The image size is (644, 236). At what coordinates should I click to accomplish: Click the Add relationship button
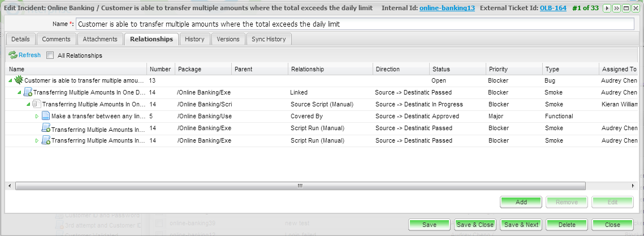tap(521, 202)
